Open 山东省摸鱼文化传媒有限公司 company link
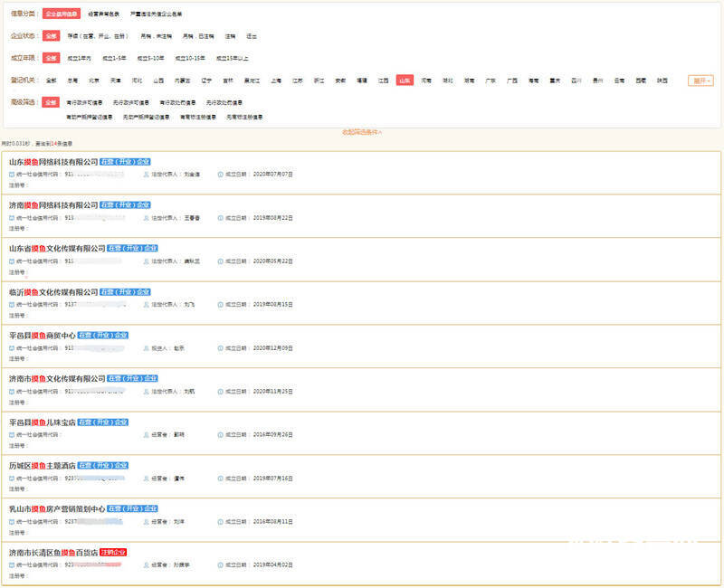724x588 pixels. (57, 248)
